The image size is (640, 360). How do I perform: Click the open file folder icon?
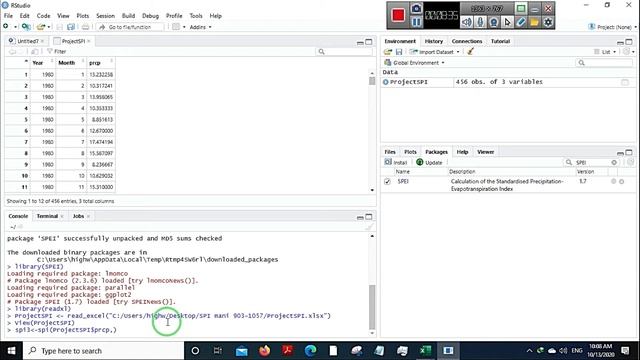pyautogui.click(x=40, y=27)
